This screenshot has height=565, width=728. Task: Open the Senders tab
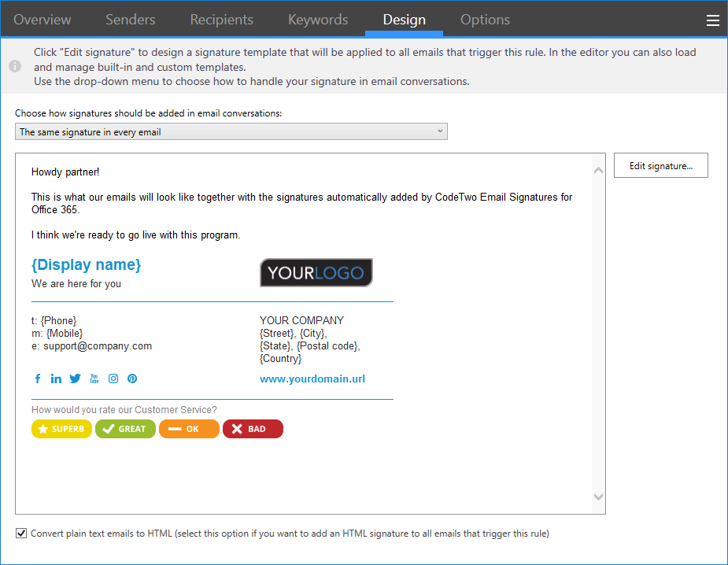(x=130, y=20)
